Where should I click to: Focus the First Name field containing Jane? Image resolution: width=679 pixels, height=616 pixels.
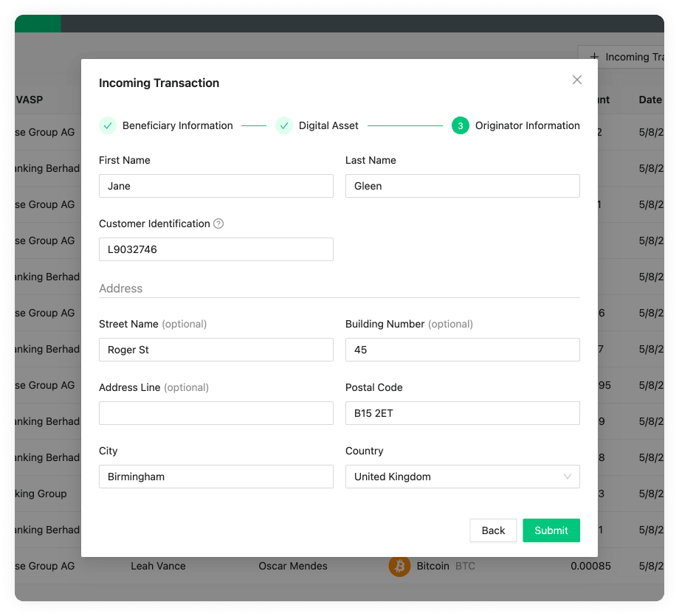pyautogui.click(x=216, y=186)
